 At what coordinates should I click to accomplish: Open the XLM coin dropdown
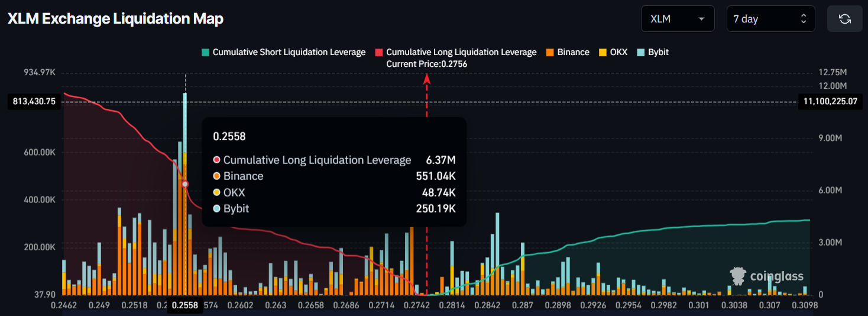pyautogui.click(x=677, y=19)
